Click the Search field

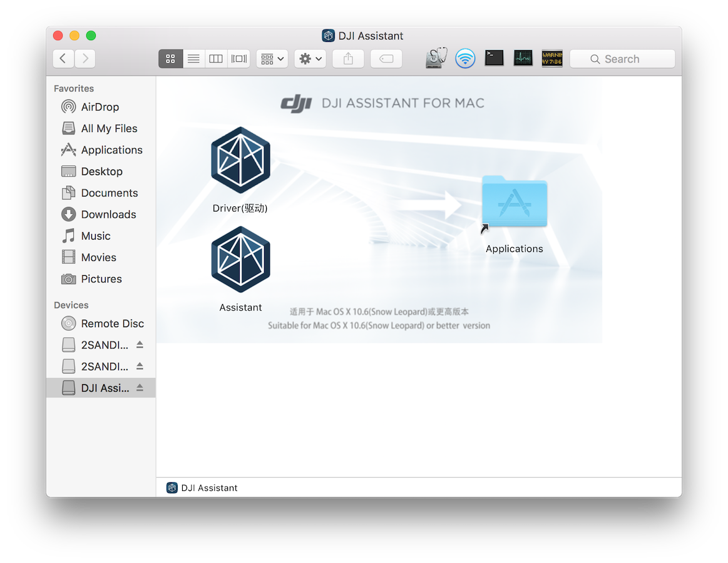click(x=622, y=59)
